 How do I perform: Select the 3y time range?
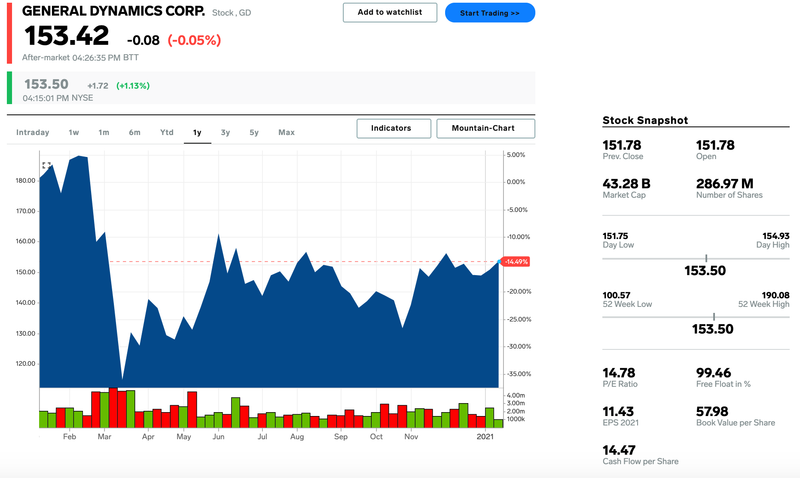coord(225,132)
